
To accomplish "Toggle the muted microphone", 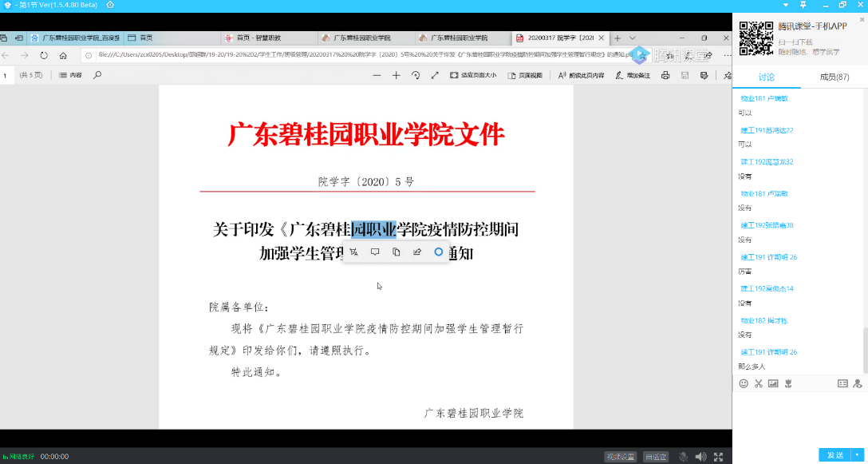I will pos(684,457).
